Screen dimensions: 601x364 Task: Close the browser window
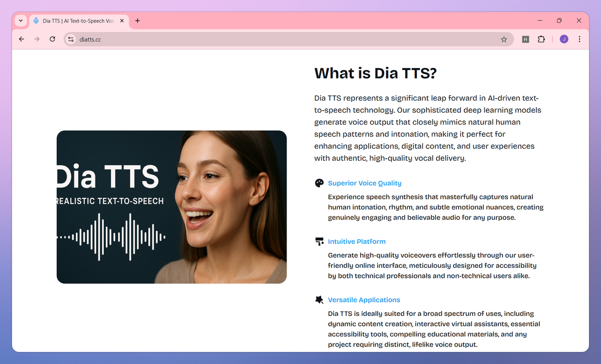(x=579, y=21)
